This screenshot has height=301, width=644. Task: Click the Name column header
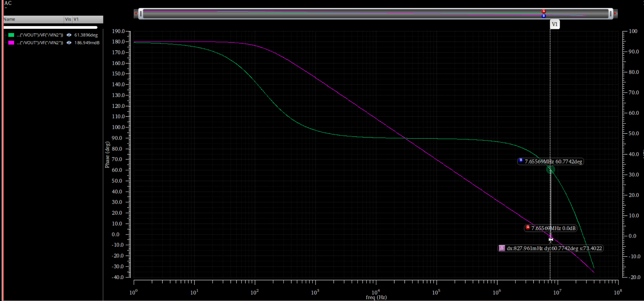(x=33, y=19)
